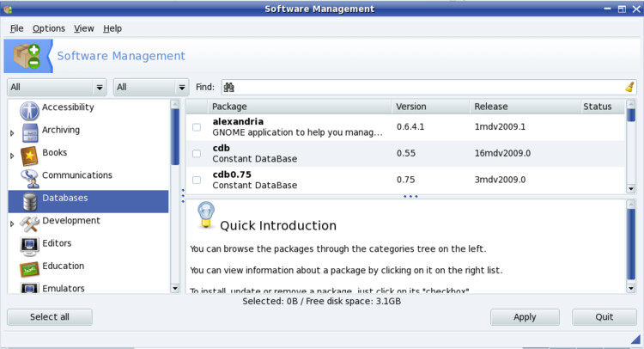Click the Apply button
Screen dimensions: 644x349
[x=525, y=317]
